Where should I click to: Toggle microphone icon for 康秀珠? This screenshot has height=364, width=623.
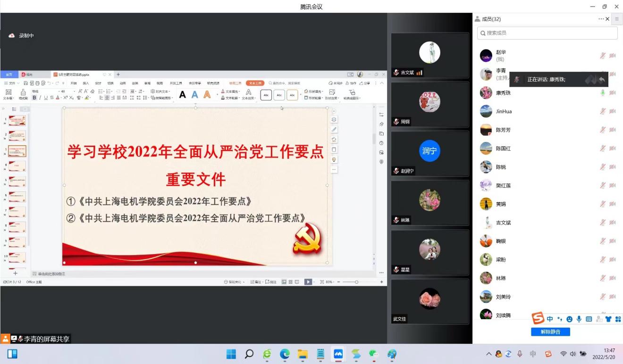click(x=603, y=93)
